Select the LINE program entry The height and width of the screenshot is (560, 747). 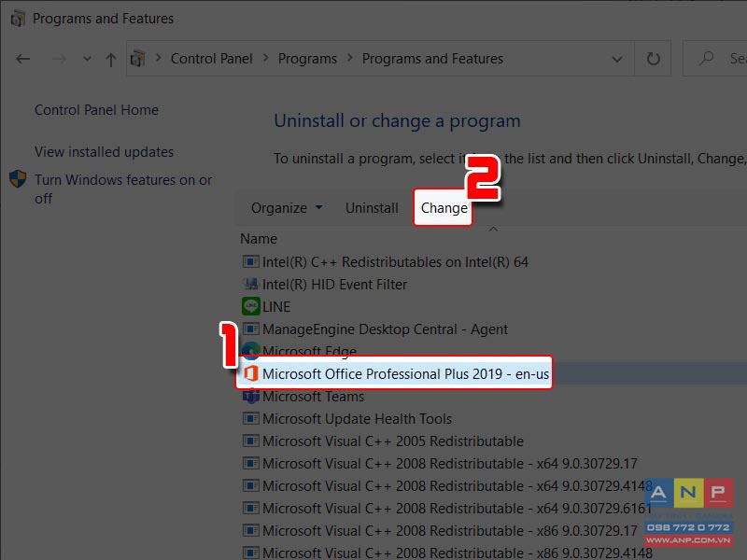[275, 307]
